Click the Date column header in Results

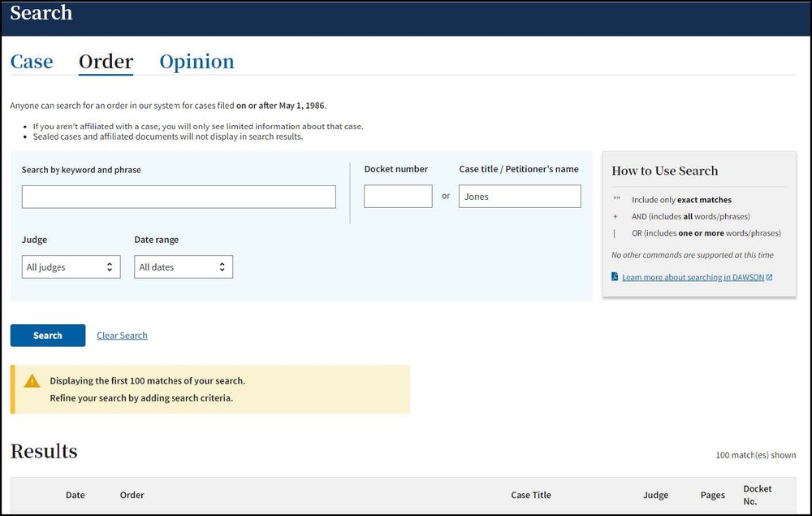point(76,495)
